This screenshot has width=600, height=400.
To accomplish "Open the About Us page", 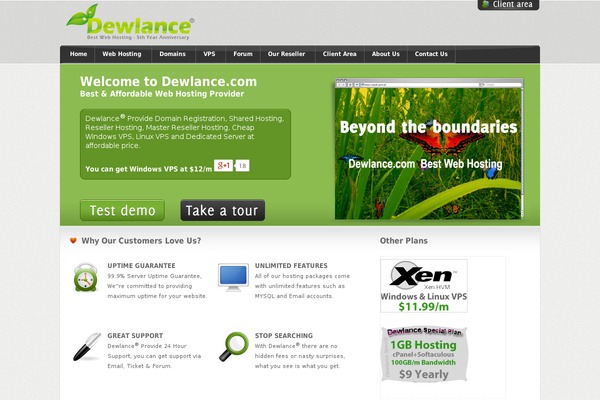I will click(386, 54).
